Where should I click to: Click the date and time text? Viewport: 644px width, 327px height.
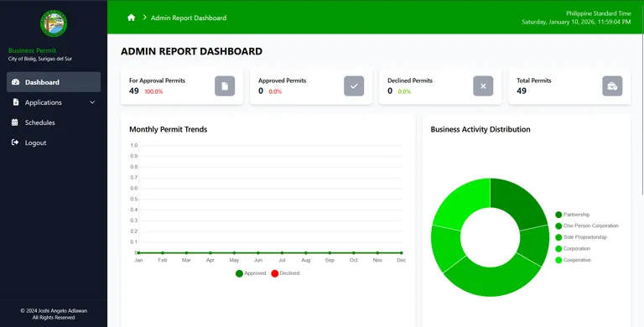(576, 22)
